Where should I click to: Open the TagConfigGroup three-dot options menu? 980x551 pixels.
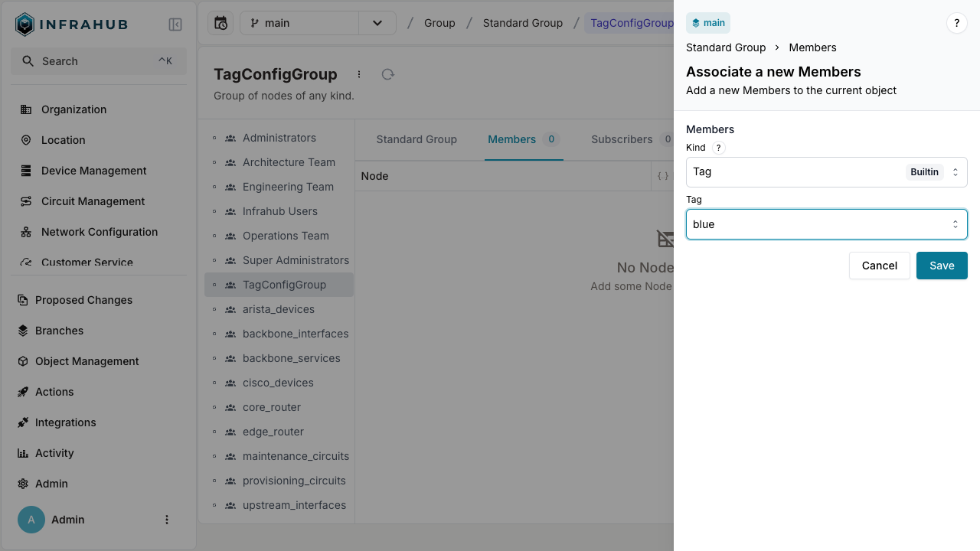(x=359, y=74)
